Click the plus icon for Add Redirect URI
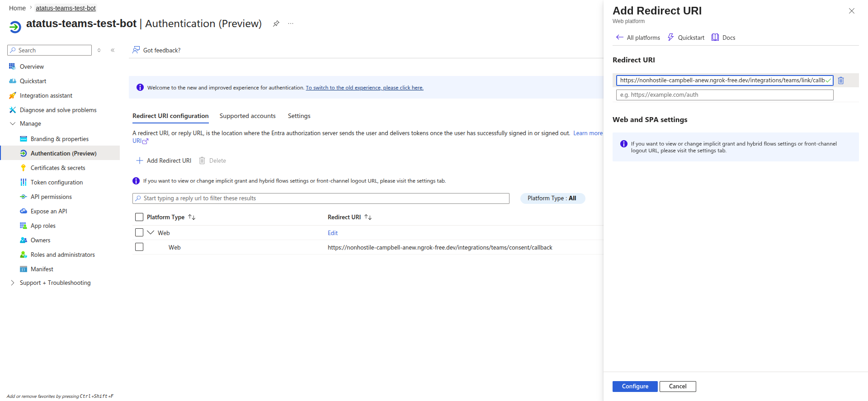Viewport: 868px width, 401px height. point(140,160)
